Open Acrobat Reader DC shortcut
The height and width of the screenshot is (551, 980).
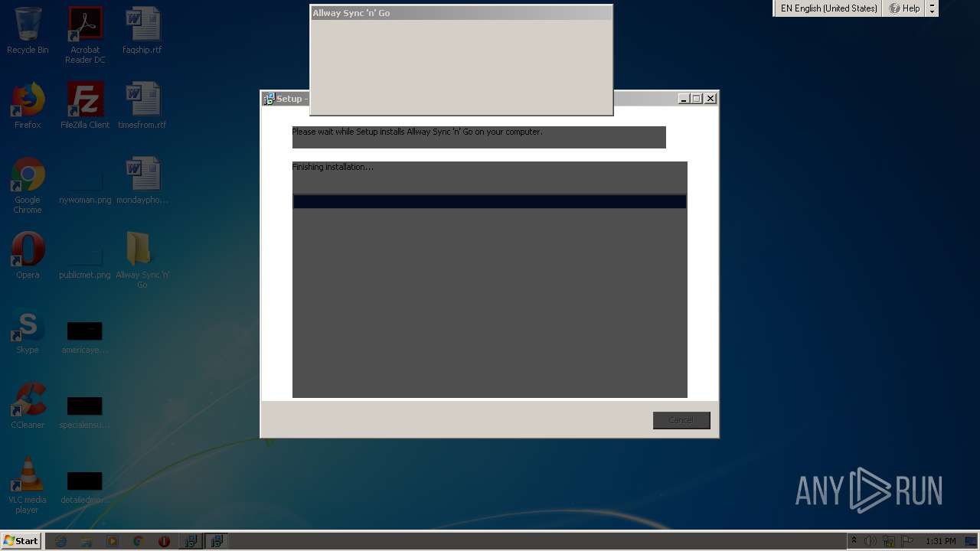85,35
